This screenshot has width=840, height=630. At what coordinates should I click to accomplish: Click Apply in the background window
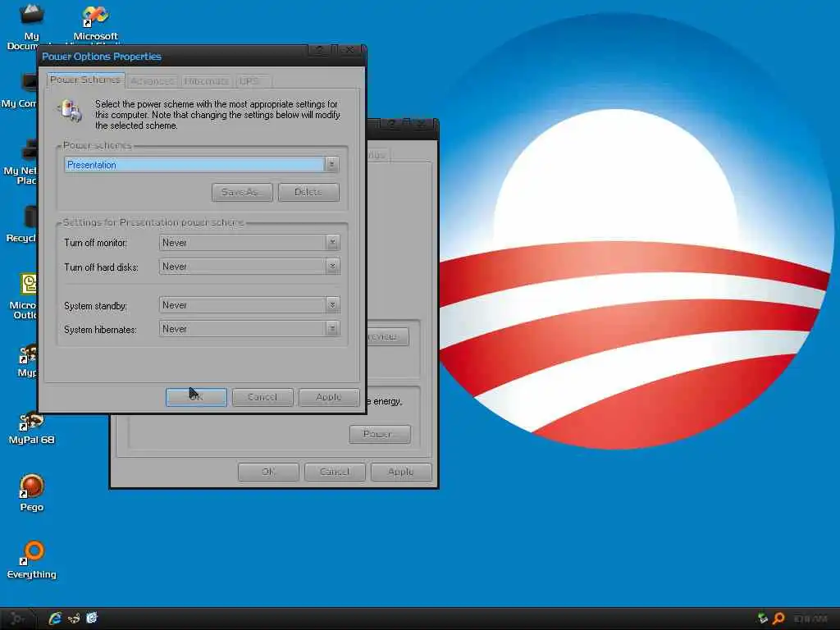[401, 472]
